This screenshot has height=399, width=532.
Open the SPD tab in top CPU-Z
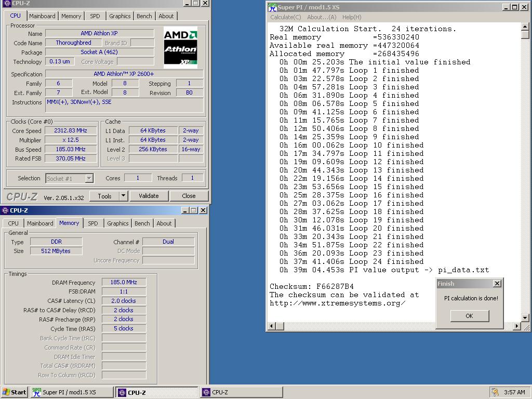point(95,16)
